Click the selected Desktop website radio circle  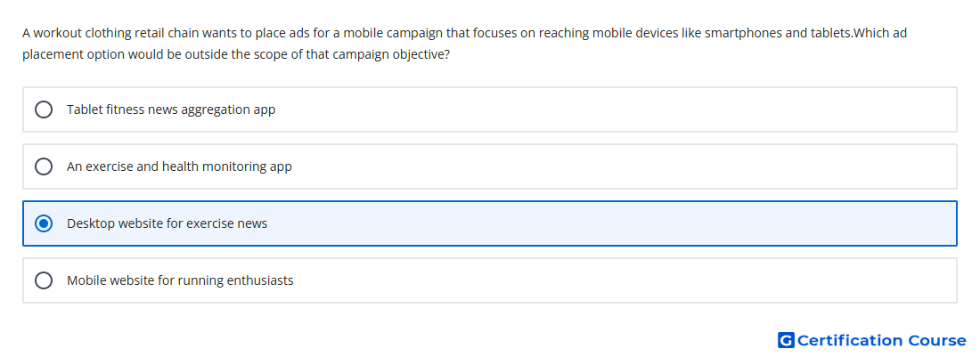tap(44, 223)
